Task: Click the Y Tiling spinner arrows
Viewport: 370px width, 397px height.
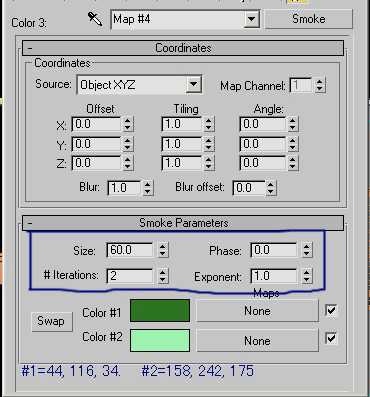Action: coord(209,144)
